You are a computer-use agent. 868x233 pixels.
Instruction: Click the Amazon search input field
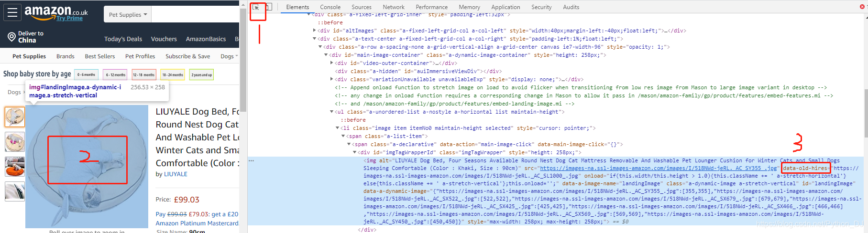tap(195, 14)
